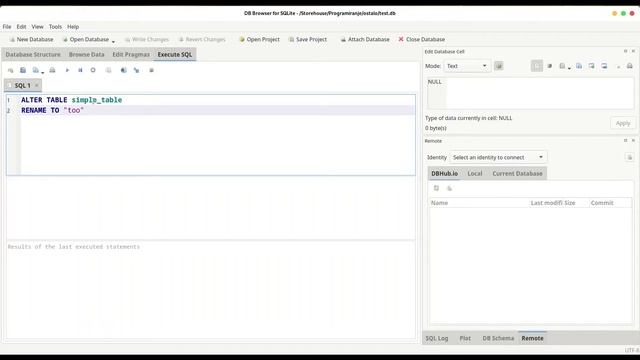Click Open Database button
The width and height of the screenshot is (640, 360).
[x=86, y=39]
